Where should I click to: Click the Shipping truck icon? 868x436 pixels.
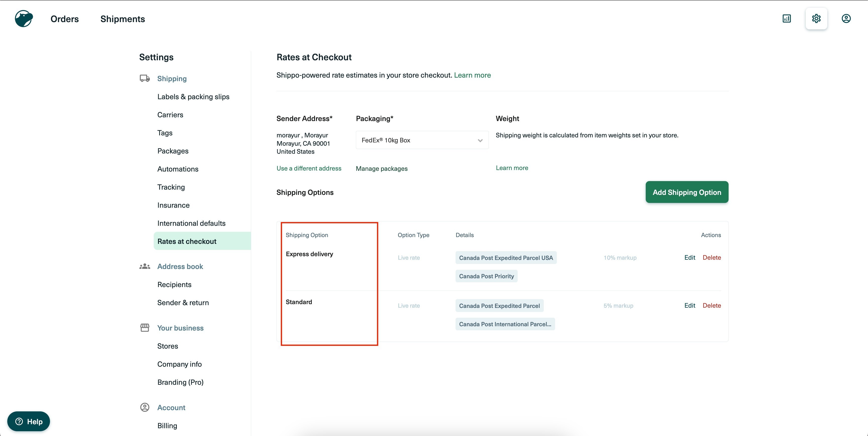coord(145,79)
